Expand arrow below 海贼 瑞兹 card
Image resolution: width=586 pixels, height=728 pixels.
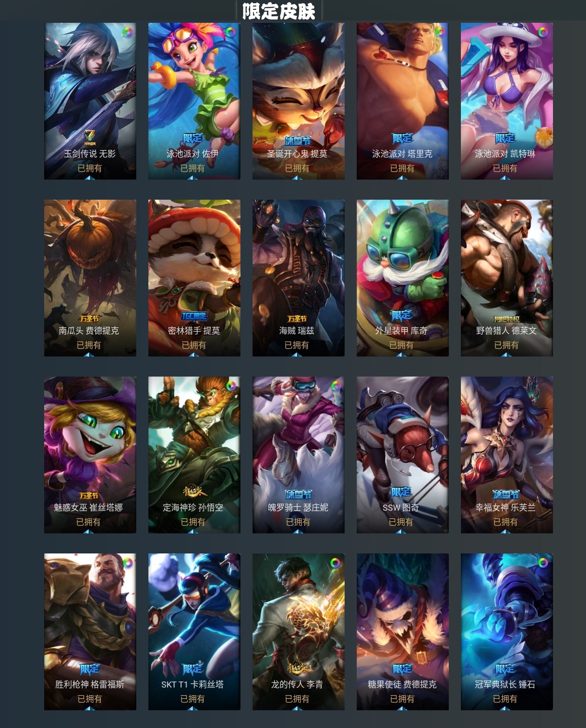point(297,355)
